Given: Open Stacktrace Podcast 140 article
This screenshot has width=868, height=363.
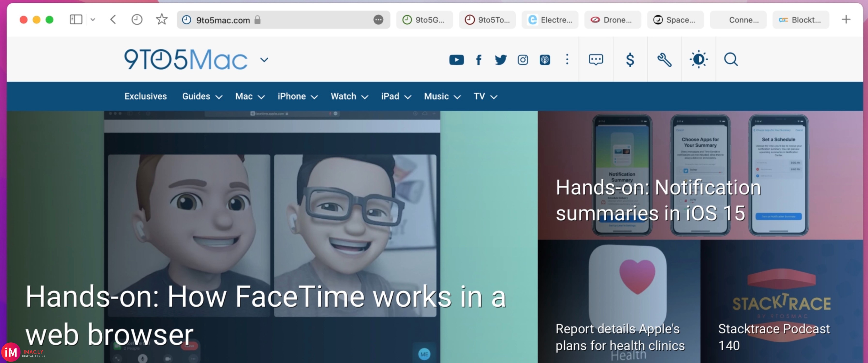Looking at the screenshot, I should click(x=774, y=337).
